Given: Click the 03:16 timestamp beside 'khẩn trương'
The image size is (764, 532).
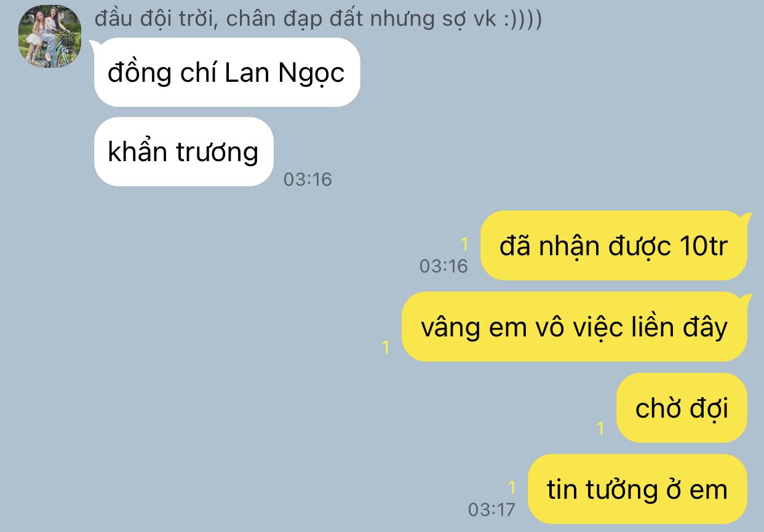Looking at the screenshot, I should point(308,180).
